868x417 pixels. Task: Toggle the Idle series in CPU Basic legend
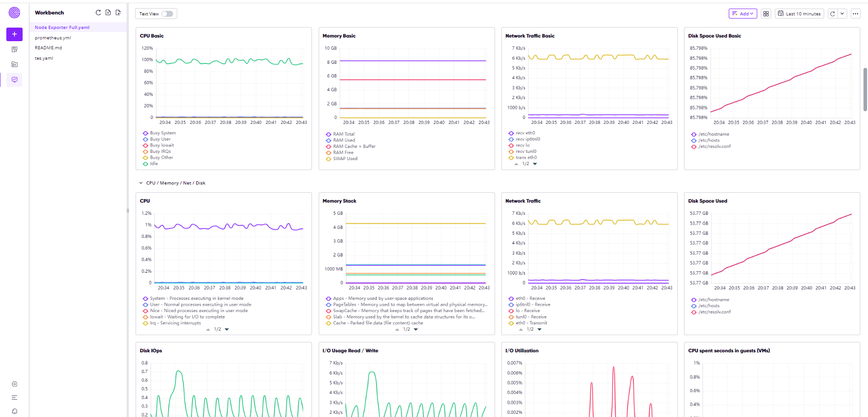(154, 164)
